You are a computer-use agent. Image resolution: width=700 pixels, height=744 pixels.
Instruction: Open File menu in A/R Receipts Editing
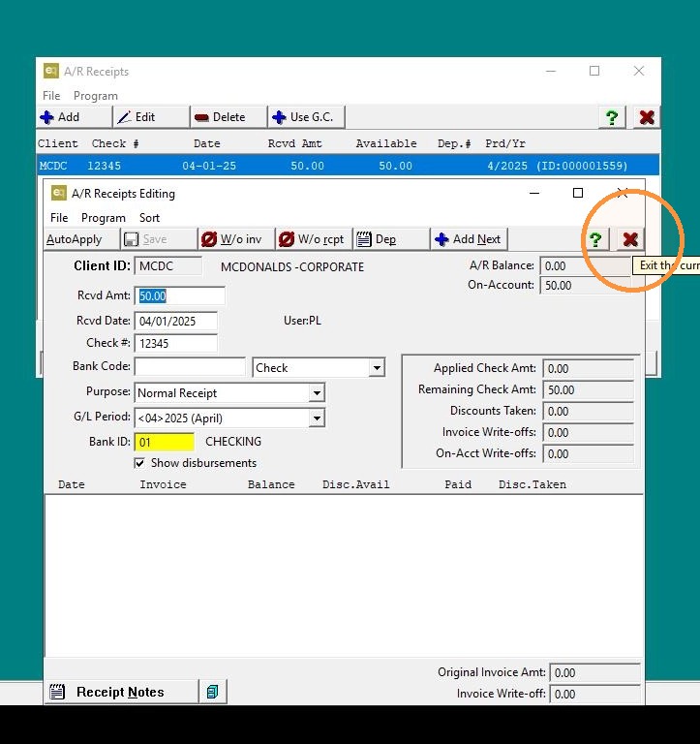(59, 218)
